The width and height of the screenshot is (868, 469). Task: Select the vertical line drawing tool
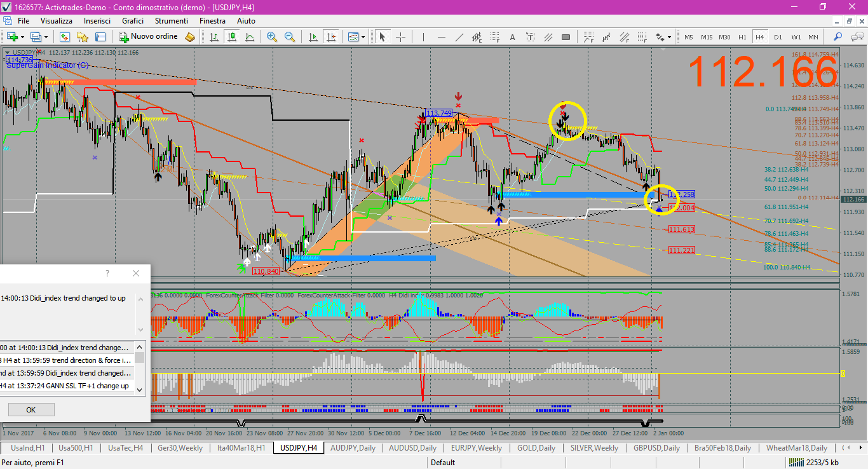click(424, 37)
